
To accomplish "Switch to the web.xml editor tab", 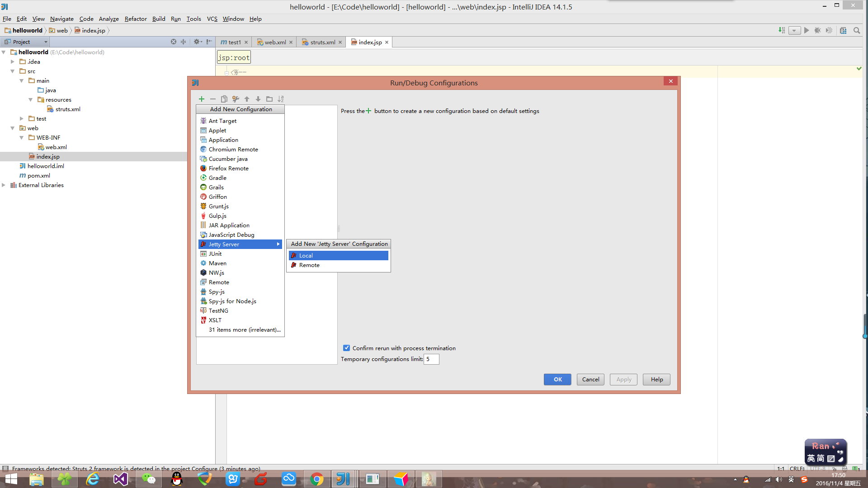I will 275,42.
